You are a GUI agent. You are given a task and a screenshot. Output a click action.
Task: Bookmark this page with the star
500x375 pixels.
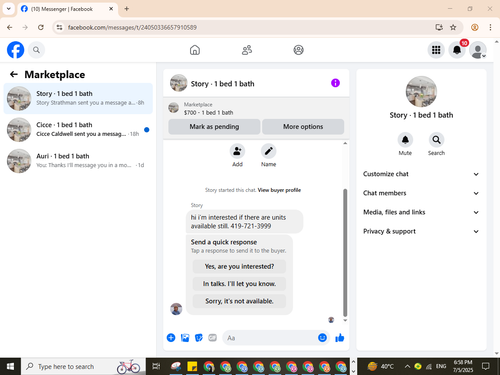453,27
